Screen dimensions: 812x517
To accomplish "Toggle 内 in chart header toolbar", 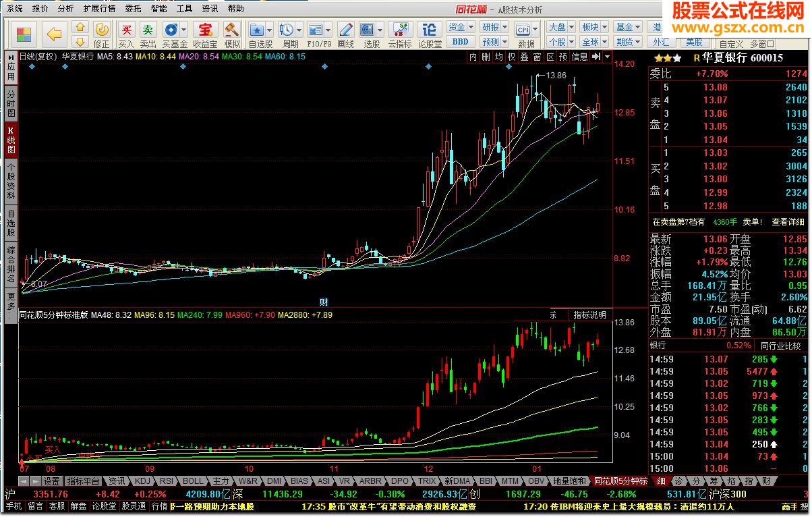I will click(x=473, y=57).
